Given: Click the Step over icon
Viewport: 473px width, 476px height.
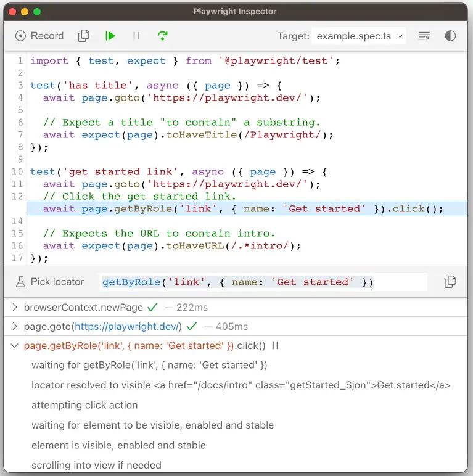Looking at the screenshot, I should 162,36.
